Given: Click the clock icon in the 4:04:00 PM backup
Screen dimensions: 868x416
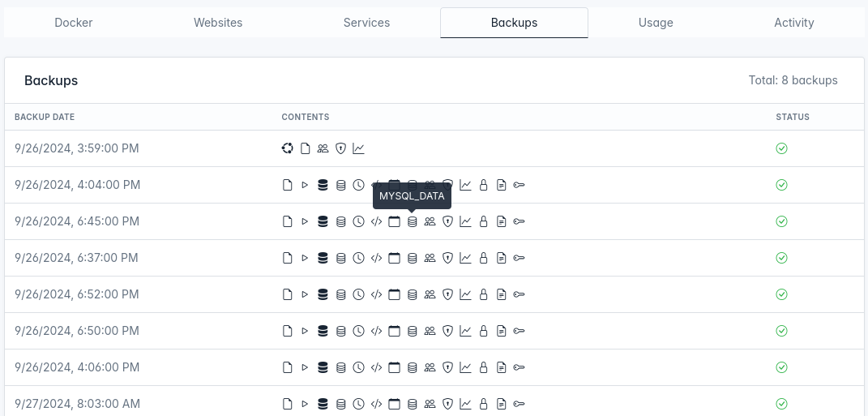Looking at the screenshot, I should [x=359, y=185].
